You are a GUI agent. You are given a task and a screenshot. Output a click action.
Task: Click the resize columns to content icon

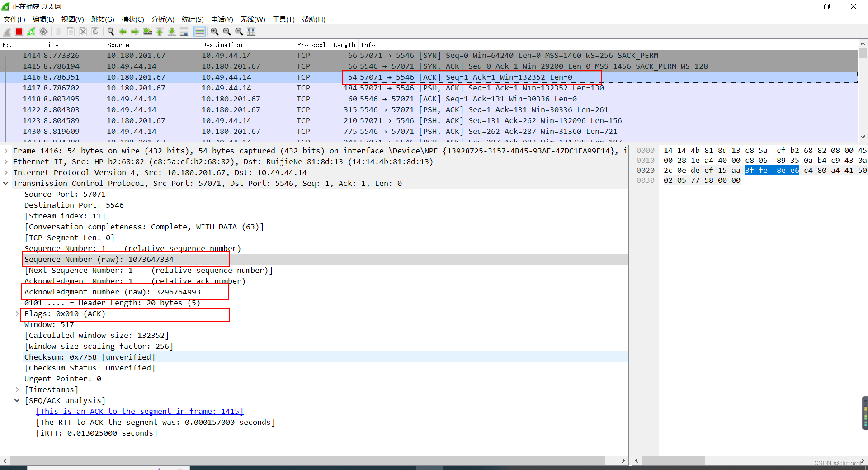(251, 32)
